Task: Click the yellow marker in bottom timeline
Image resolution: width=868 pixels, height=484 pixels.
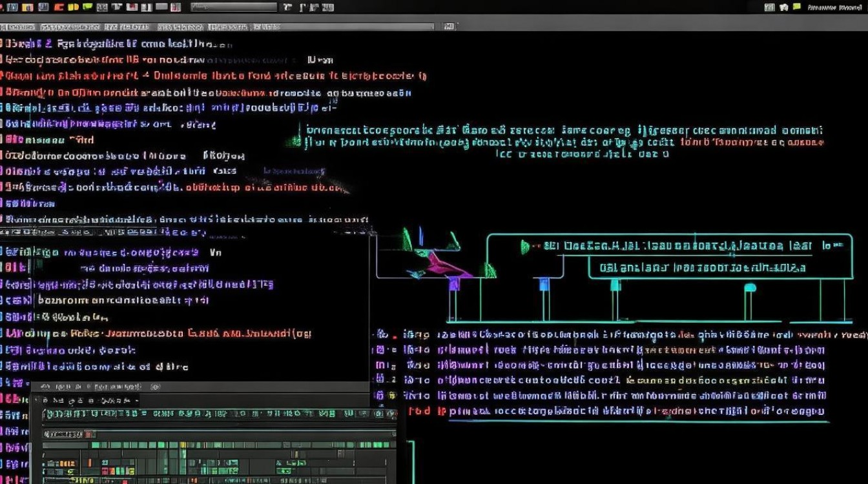Action: click(183, 445)
